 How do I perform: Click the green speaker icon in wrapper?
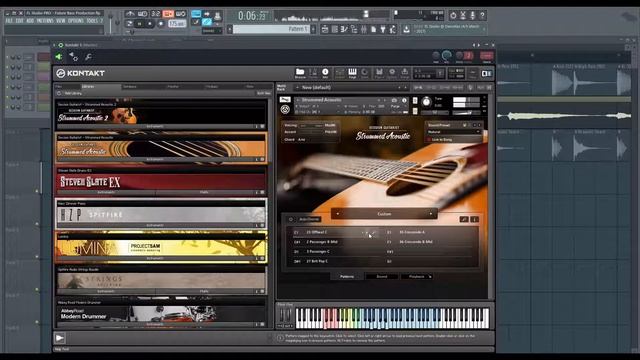click(x=59, y=56)
